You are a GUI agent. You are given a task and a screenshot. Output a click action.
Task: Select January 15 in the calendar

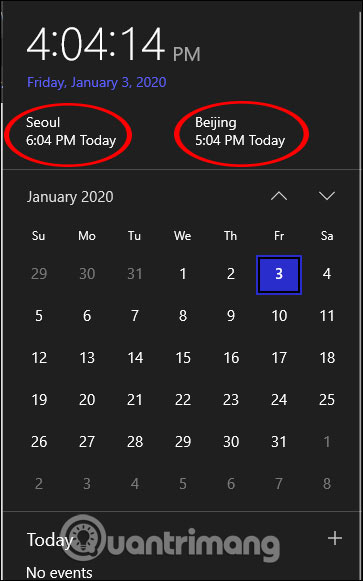point(183,358)
